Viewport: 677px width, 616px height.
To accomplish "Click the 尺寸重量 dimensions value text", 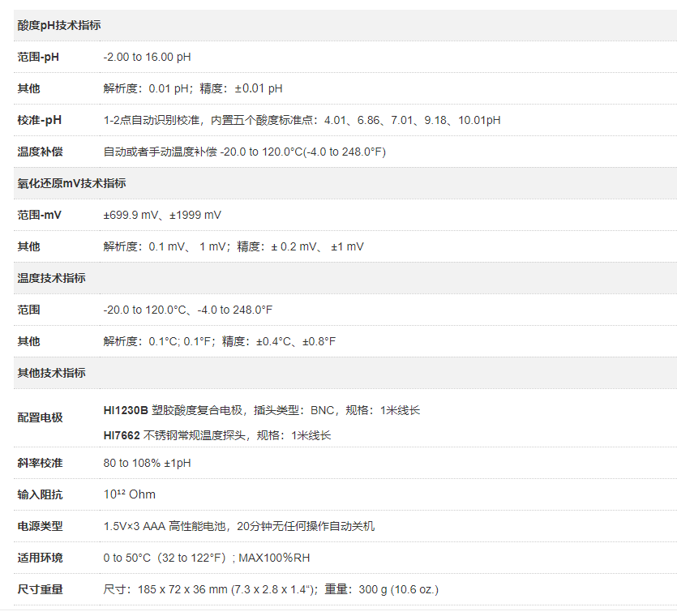I will tap(271, 589).
